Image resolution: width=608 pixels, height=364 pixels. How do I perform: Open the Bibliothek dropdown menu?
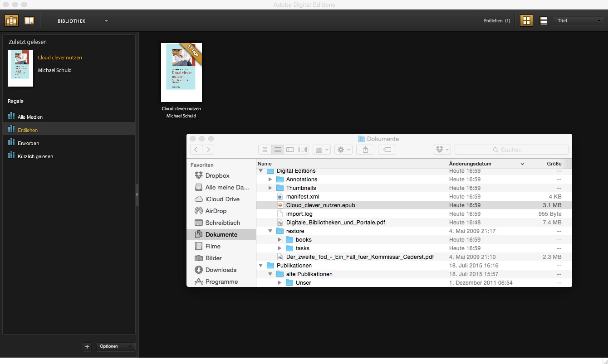point(106,21)
